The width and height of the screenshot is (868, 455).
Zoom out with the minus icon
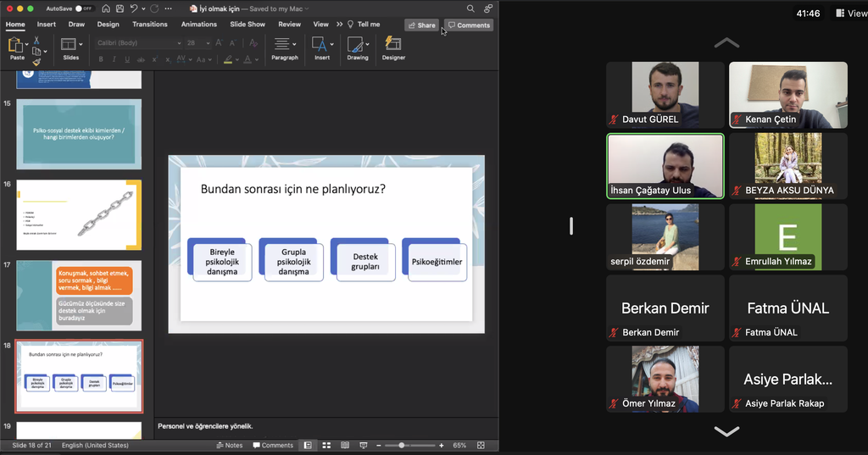379,445
